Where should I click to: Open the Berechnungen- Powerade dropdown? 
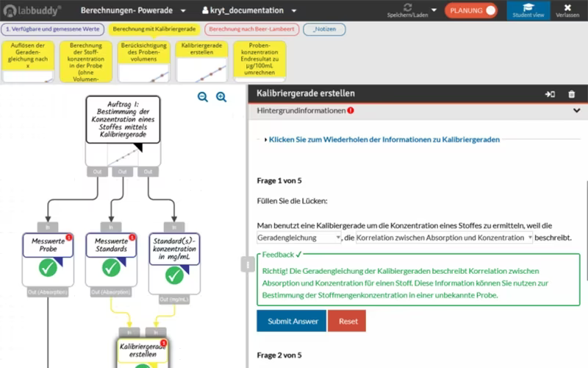tap(133, 10)
